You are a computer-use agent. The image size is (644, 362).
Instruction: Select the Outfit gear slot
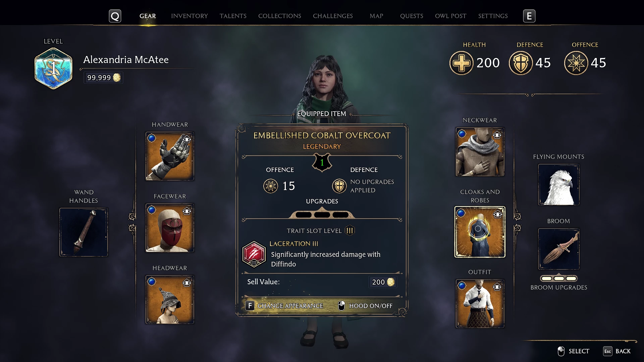click(480, 304)
